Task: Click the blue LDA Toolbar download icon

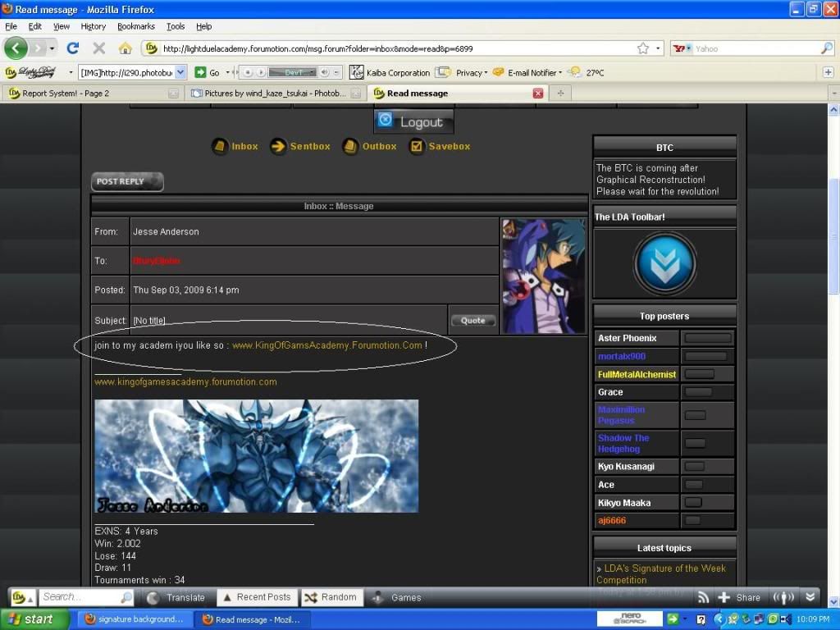Action: coord(664,263)
